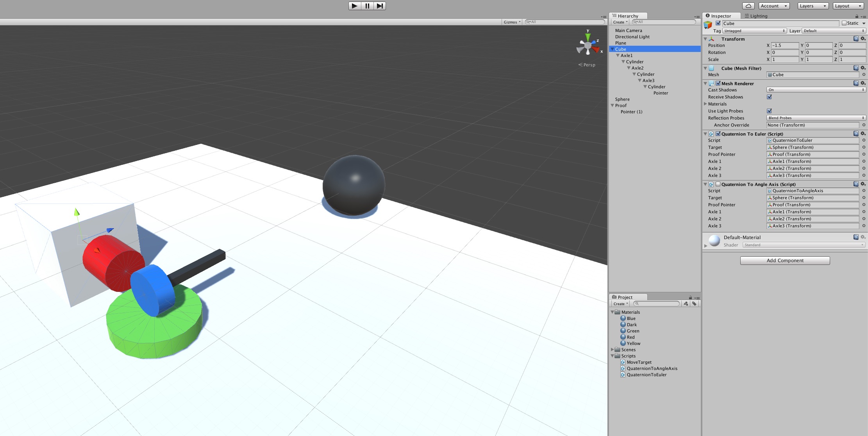The width and height of the screenshot is (868, 436).
Task: Select Sphere in Hierarchy
Action: 622,99
